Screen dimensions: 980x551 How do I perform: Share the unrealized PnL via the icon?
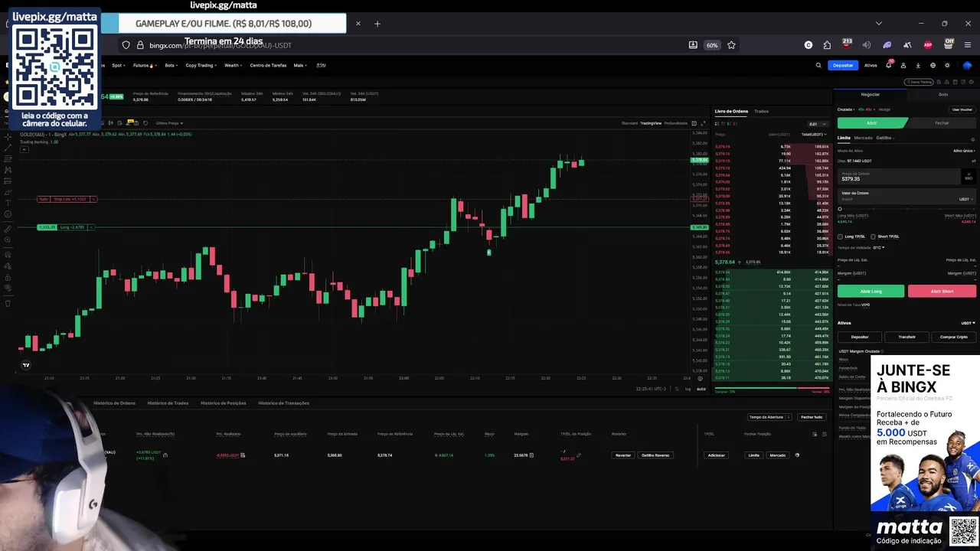165,455
